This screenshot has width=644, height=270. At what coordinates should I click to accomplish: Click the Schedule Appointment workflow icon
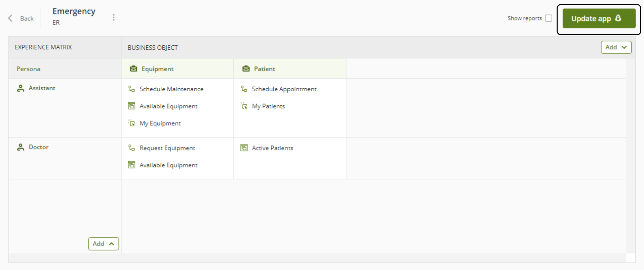click(244, 89)
